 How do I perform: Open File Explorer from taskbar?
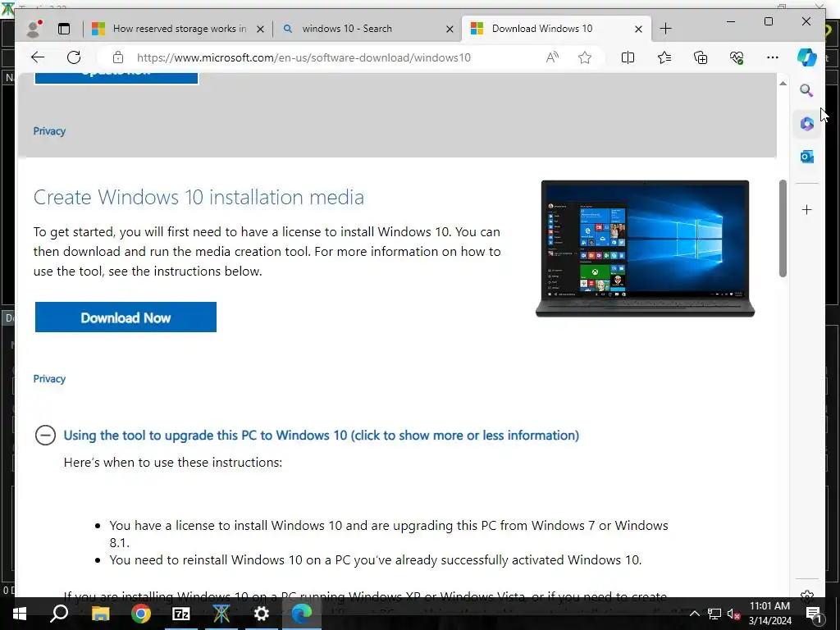tap(100, 614)
